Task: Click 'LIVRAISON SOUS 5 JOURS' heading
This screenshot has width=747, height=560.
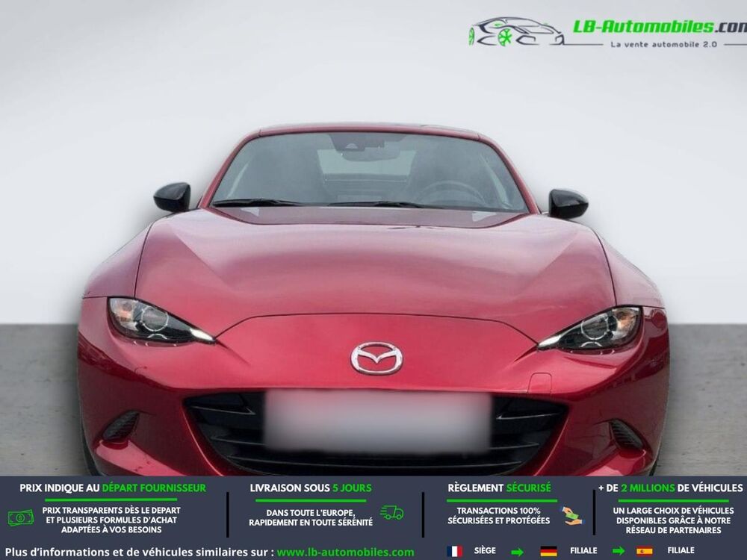Action: pos(311,488)
